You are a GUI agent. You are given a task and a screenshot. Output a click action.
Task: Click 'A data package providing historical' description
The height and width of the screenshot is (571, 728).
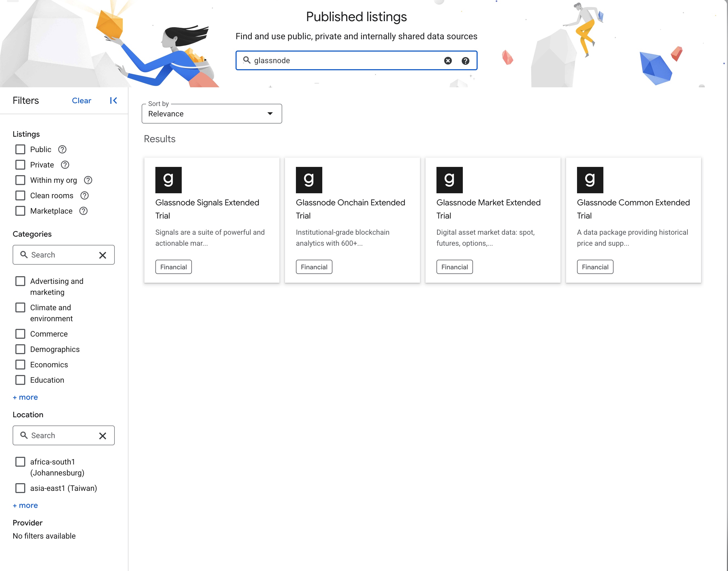pos(632,238)
